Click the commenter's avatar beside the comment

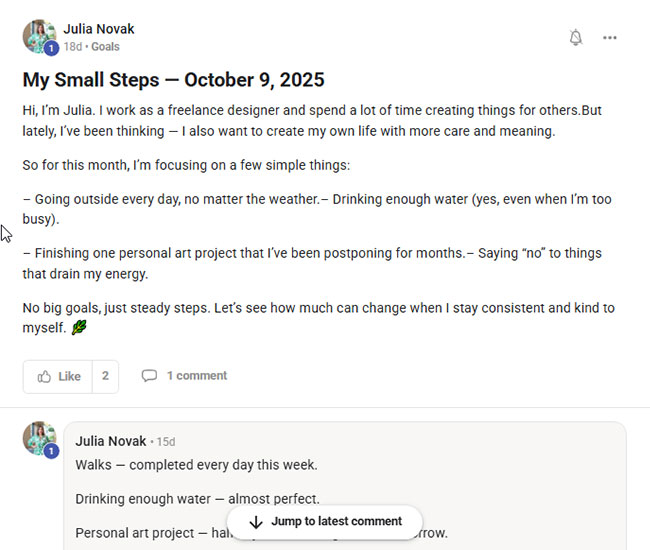39,437
